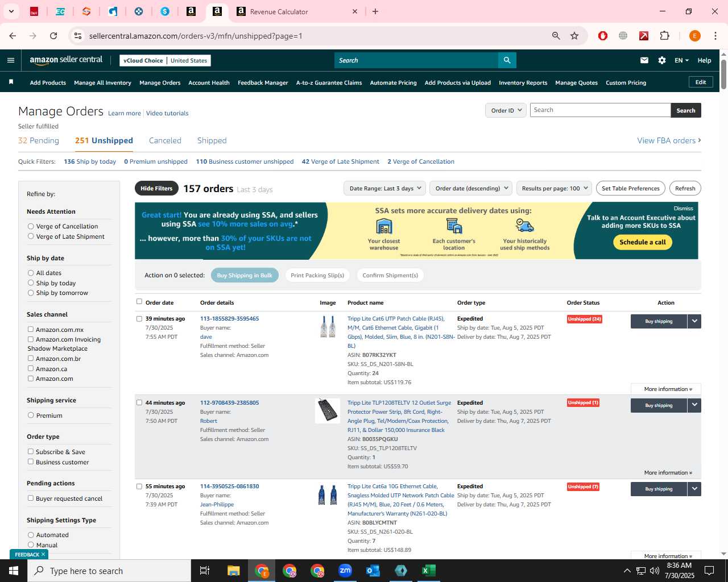Image resolution: width=728 pixels, height=582 pixels.
Task: Tick the select-all orders checkbox in table header
Action: pyautogui.click(x=139, y=302)
